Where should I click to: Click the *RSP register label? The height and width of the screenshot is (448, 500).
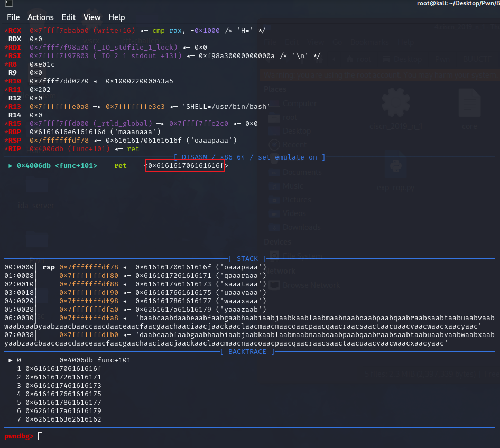click(x=13, y=140)
